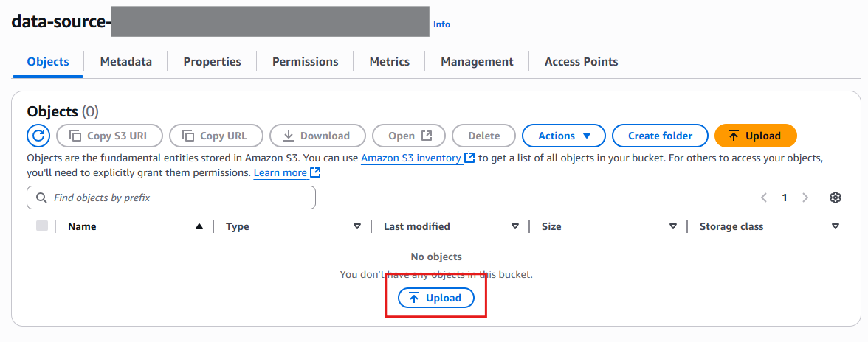This screenshot has height=342, width=868.
Task: Click Upload button in empty bucket area
Action: (435, 298)
